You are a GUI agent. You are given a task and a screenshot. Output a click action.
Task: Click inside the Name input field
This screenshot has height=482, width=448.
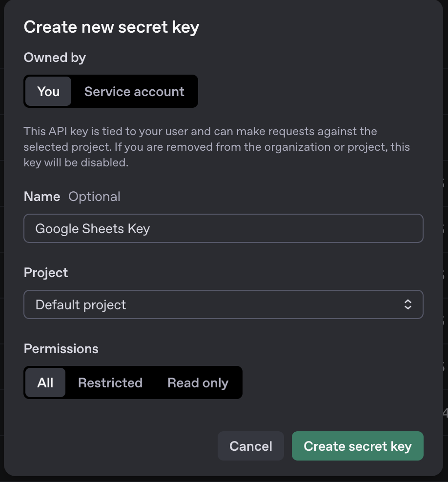(x=223, y=228)
